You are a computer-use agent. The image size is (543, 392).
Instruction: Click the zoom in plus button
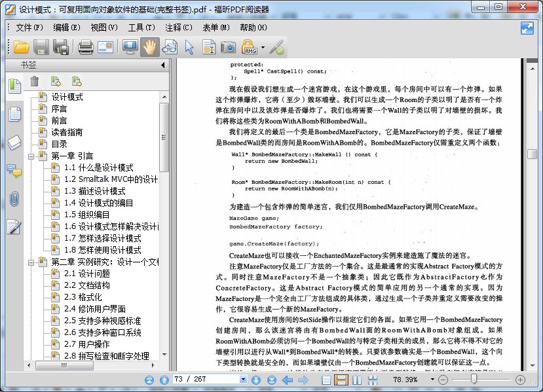point(520,380)
